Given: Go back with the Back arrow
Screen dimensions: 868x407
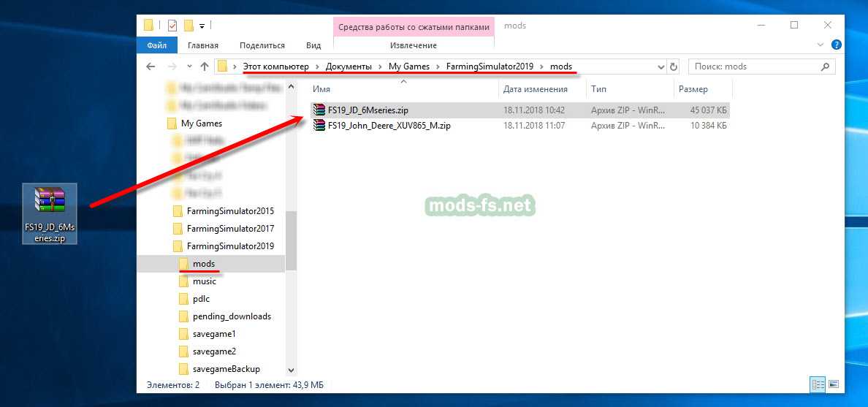Looking at the screenshot, I should (151, 66).
